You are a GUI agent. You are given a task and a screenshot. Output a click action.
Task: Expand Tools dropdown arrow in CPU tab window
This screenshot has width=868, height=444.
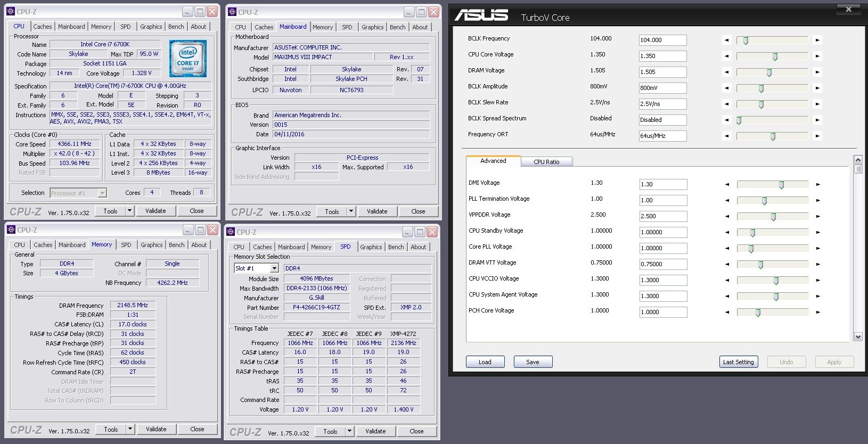pos(129,211)
